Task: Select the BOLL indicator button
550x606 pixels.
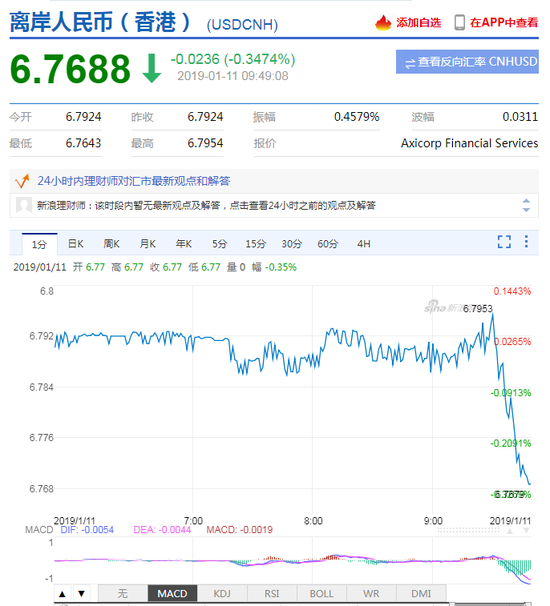Action: [x=322, y=593]
